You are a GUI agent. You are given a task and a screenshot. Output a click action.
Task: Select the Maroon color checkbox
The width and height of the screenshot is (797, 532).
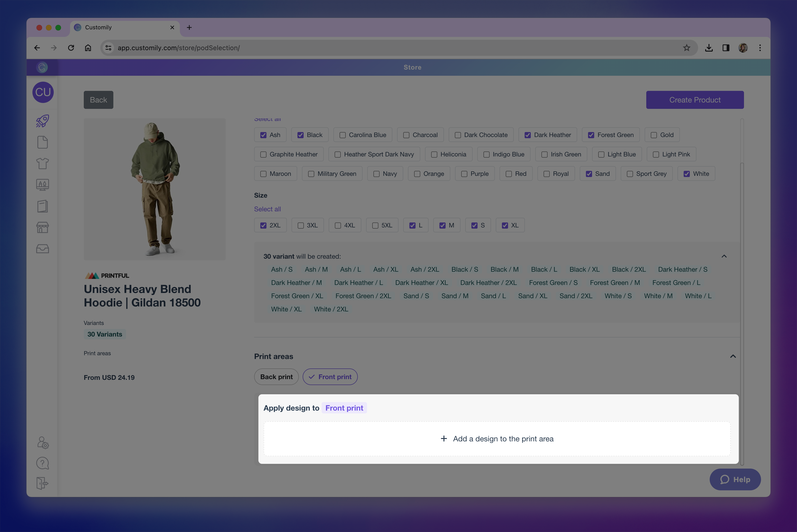coord(264,173)
